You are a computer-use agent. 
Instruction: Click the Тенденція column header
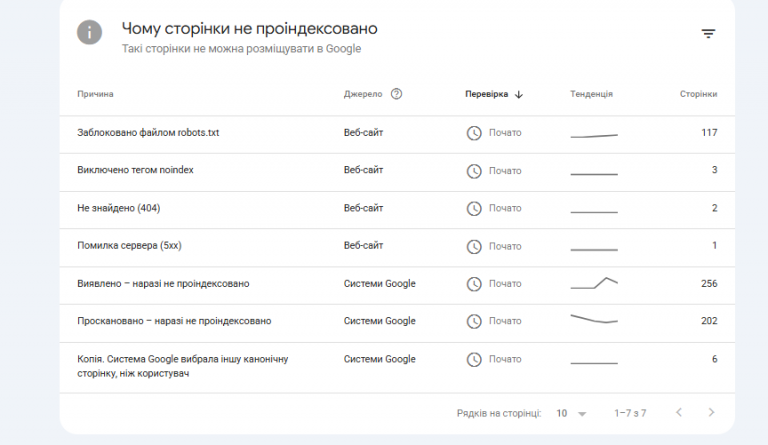tap(591, 94)
